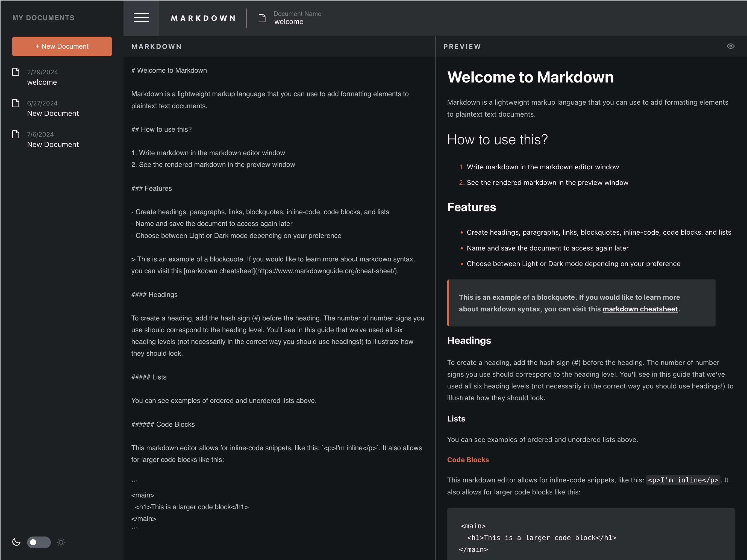The height and width of the screenshot is (560, 747).
Task: Click 'Choose between Light or Dark mode' preview bullet
Action: click(574, 264)
